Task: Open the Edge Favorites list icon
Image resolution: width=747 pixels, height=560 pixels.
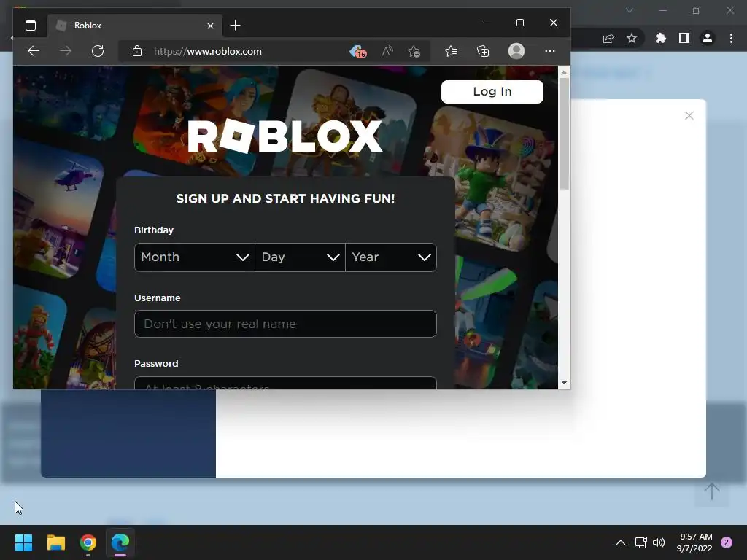Action: pyautogui.click(x=451, y=51)
